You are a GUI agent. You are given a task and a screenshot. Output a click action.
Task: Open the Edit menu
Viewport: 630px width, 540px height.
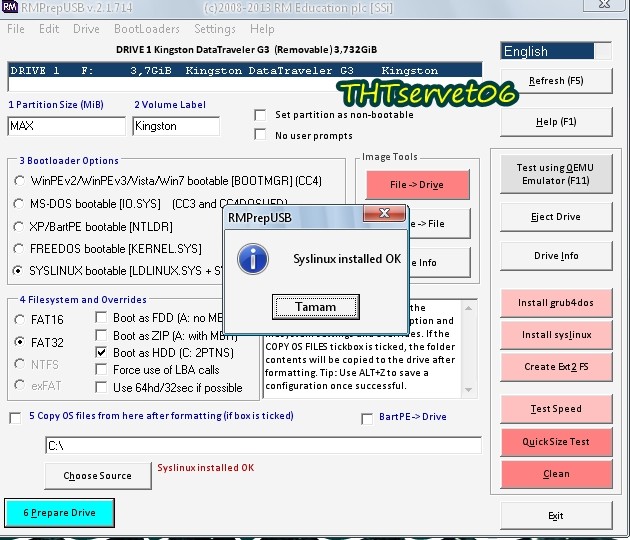click(x=49, y=29)
